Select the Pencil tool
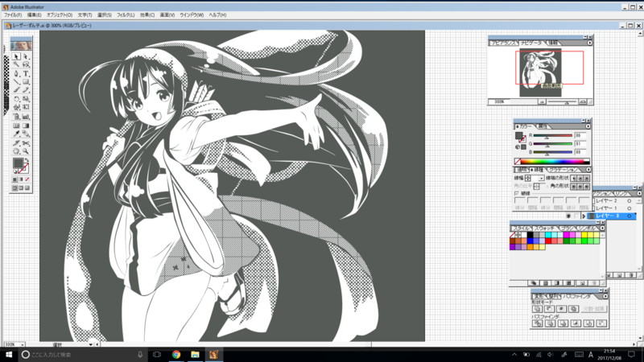This screenshot has height=362, width=644. (x=26, y=90)
